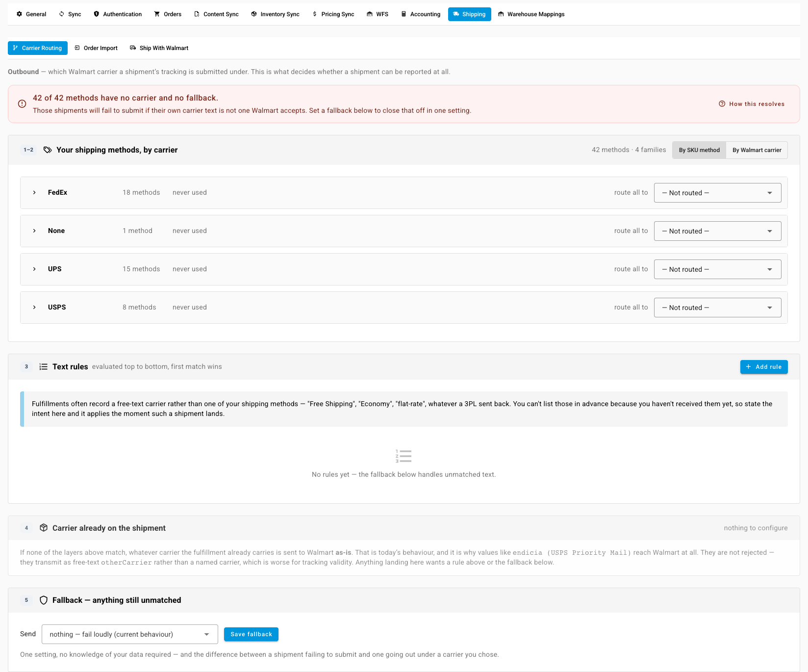Click the '8 methods' USPS count
The width and height of the screenshot is (808, 672).
coord(139,308)
